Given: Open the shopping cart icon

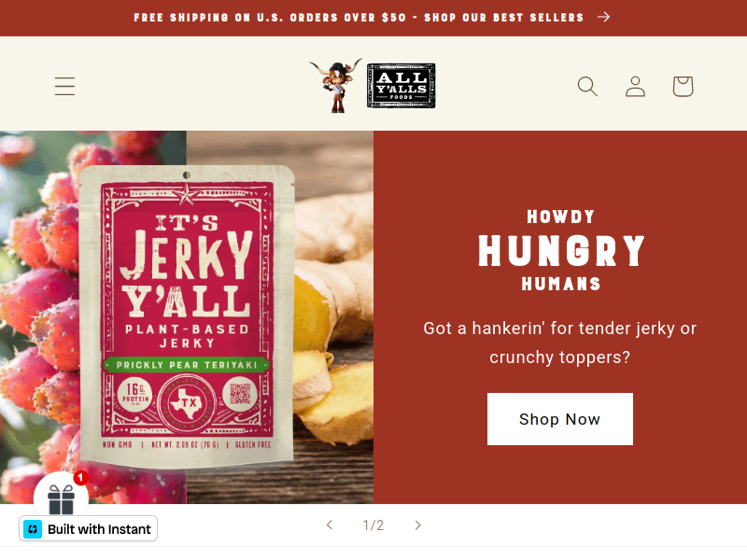Looking at the screenshot, I should [683, 86].
